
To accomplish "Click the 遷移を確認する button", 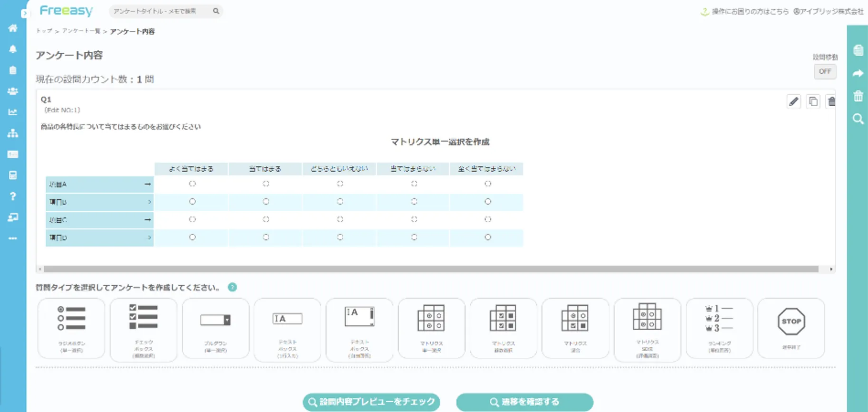I will 525,402.
